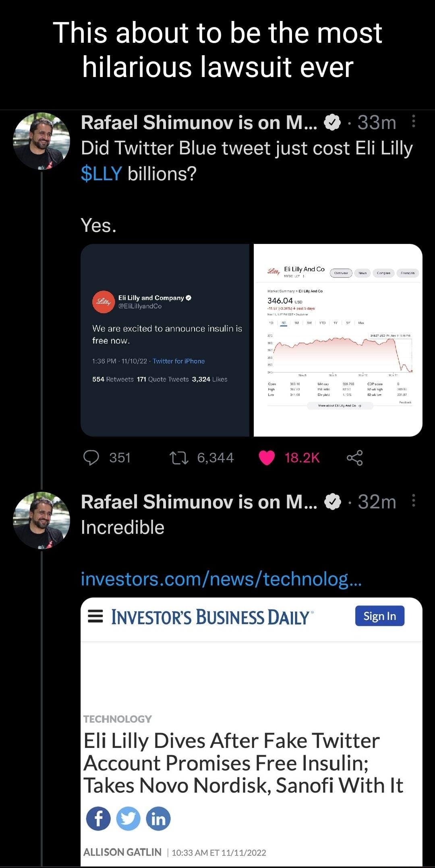Share article via Twitter bird icon
The width and height of the screenshot is (435, 868).
point(128,818)
